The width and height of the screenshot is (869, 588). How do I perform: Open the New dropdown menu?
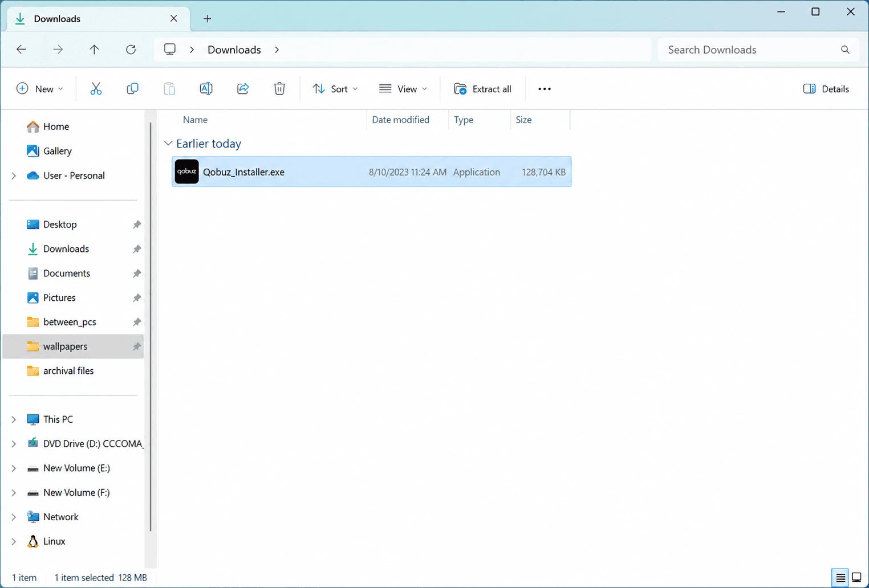40,89
